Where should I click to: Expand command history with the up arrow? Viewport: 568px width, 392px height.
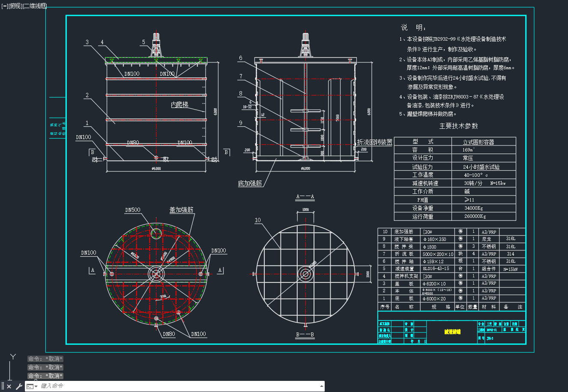(322, 386)
